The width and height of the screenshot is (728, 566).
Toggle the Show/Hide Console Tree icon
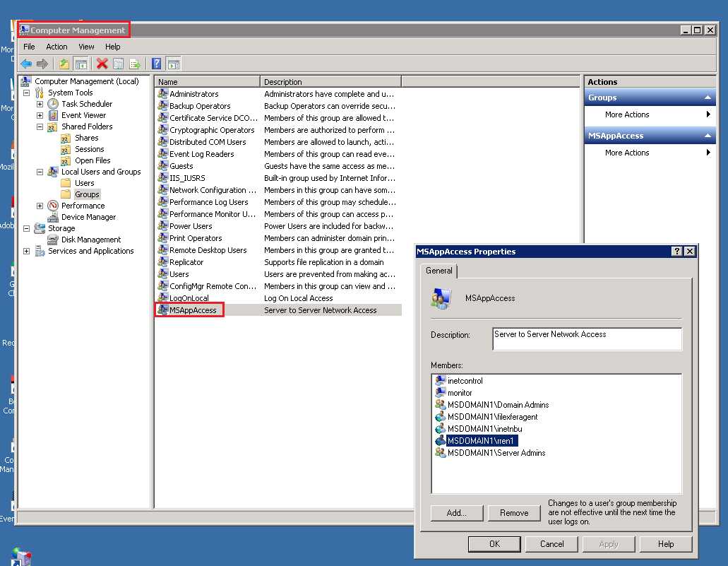[x=80, y=64]
